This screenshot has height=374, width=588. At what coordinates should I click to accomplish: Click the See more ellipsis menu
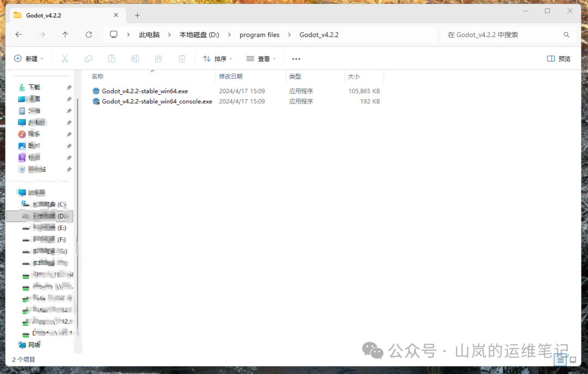pos(296,58)
